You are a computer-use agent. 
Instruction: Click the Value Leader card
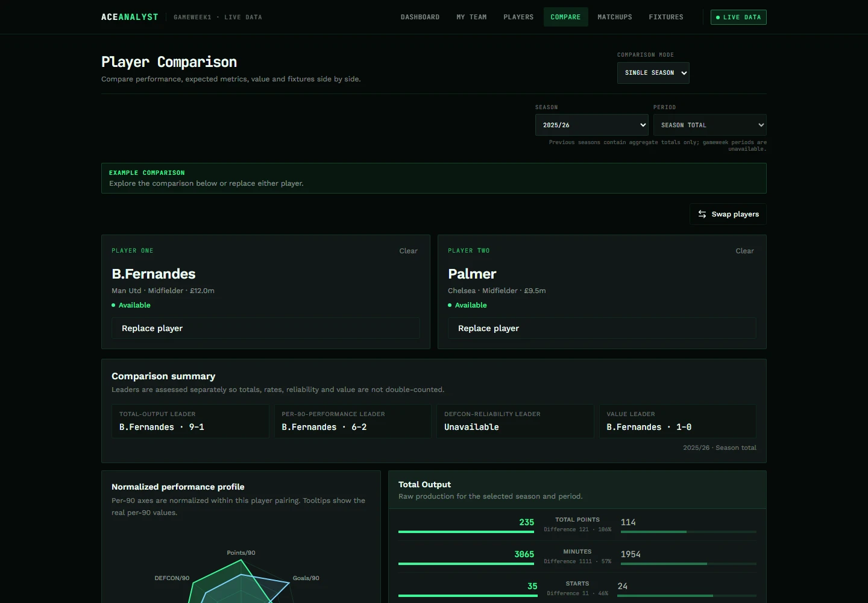[x=678, y=421]
